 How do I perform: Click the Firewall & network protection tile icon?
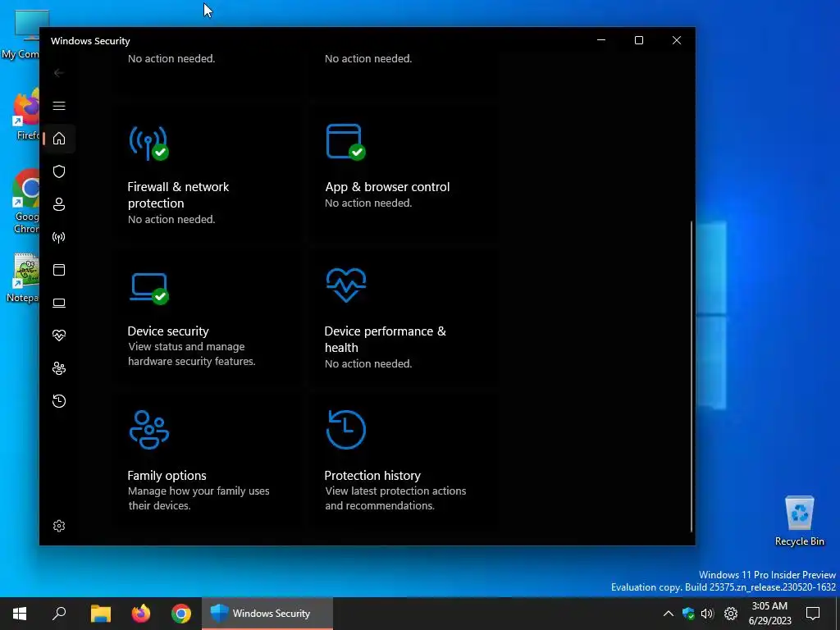tap(149, 143)
